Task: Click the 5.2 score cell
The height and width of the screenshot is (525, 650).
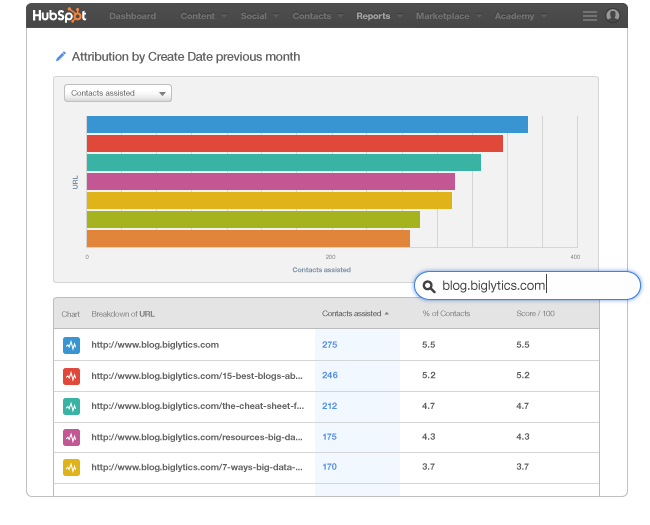Action: [x=523, y=375]
